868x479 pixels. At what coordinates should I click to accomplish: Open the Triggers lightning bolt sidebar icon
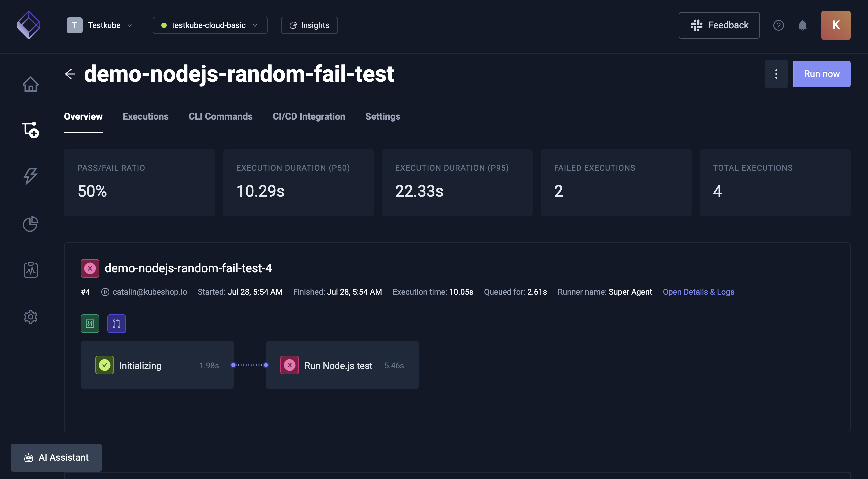[30, 176]
